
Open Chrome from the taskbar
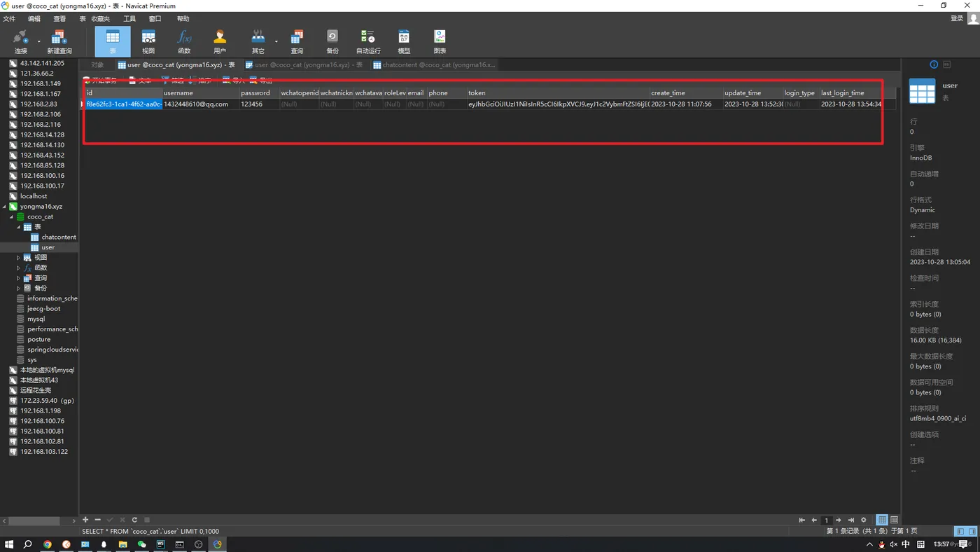pyautogui.click(x=48, y=544)
